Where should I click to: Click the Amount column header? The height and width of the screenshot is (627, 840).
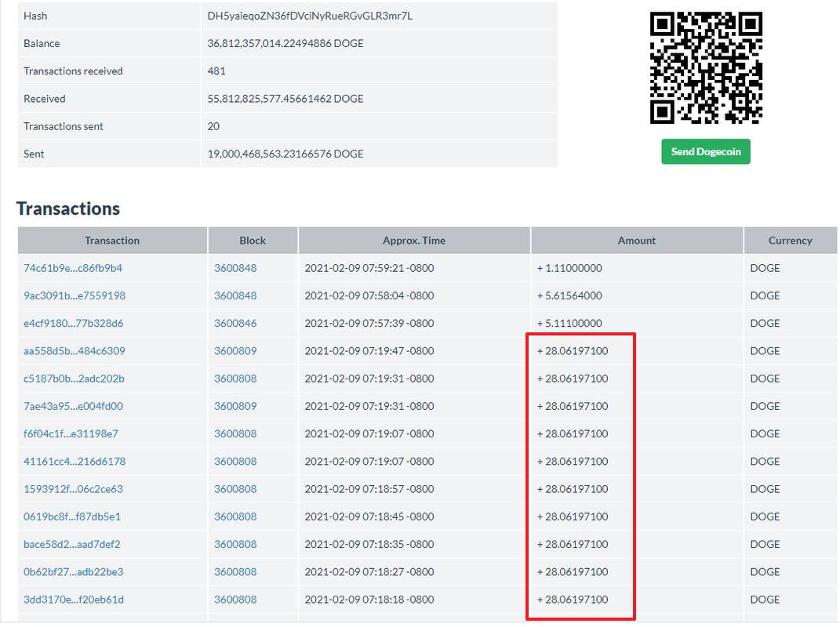(x=637, y=241)
